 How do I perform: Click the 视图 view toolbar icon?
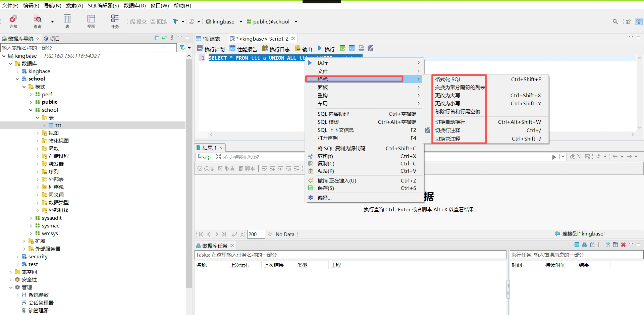click(91, 21)
